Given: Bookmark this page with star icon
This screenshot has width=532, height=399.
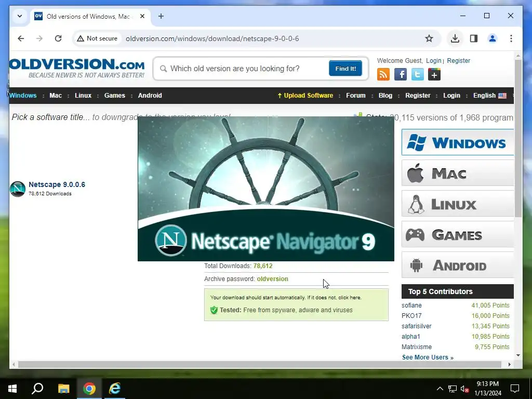Looking at the screenshot, I should pos(429,38).
